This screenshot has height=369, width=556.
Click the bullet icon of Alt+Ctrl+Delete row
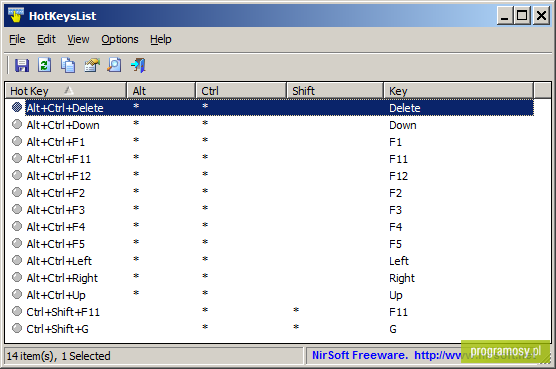coord(17,107)
